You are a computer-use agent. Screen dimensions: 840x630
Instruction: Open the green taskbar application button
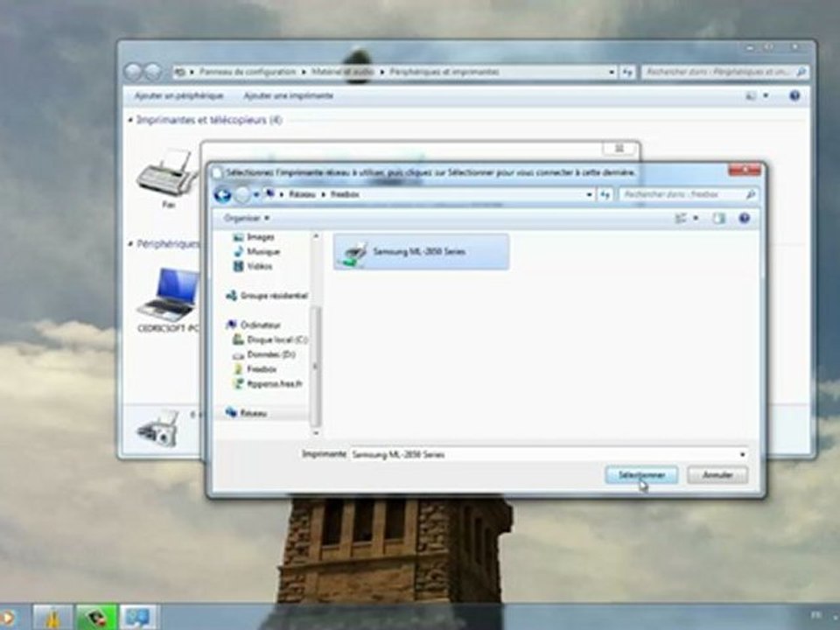96,618
